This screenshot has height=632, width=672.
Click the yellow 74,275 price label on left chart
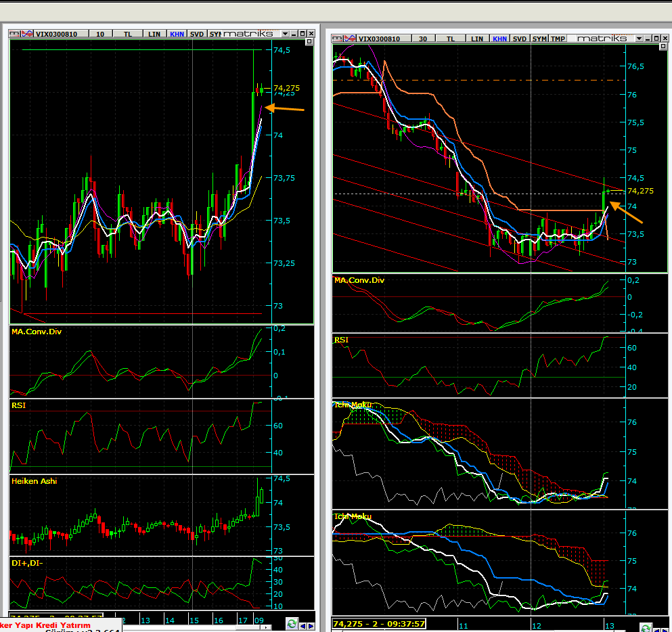coord(287,88)
